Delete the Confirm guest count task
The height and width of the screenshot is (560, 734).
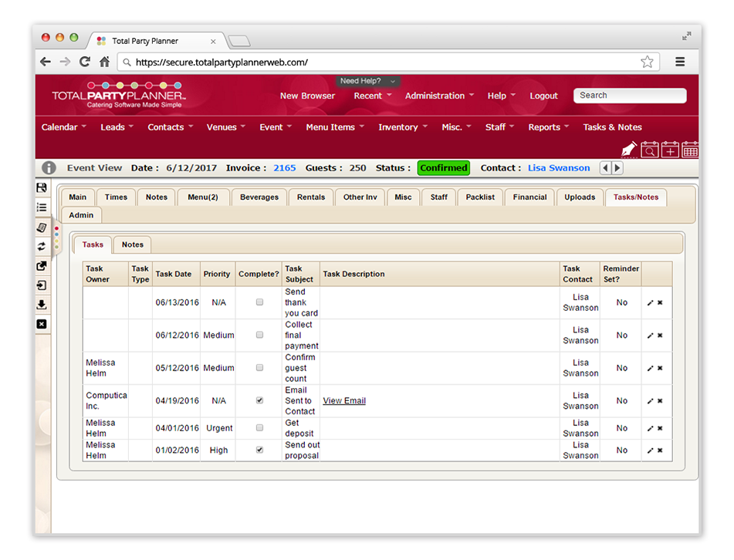point(660,368)
